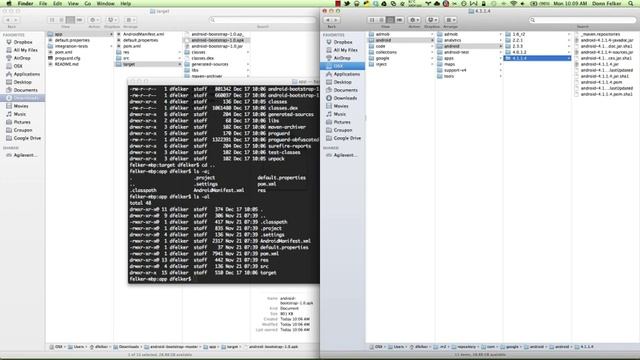The image size is (640, 360).
Task: Click the terminal prompt at the bottom line
Action: click(x=160, y=279)
